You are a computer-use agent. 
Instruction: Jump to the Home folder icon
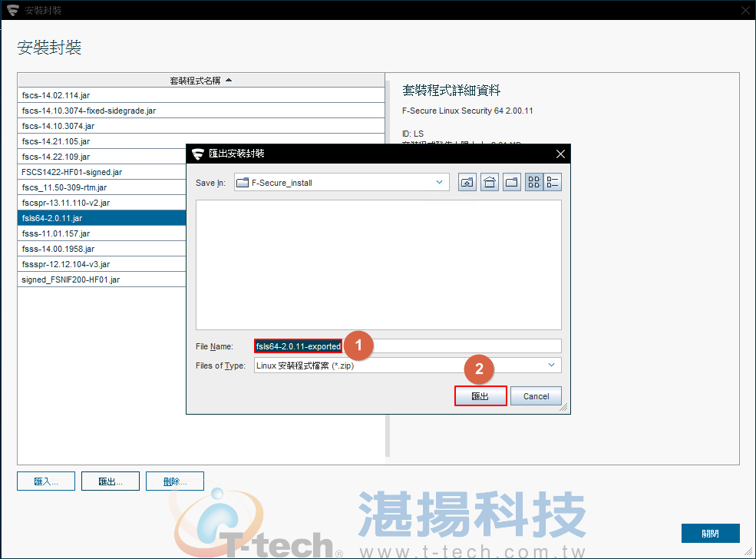tap(490, 182)
